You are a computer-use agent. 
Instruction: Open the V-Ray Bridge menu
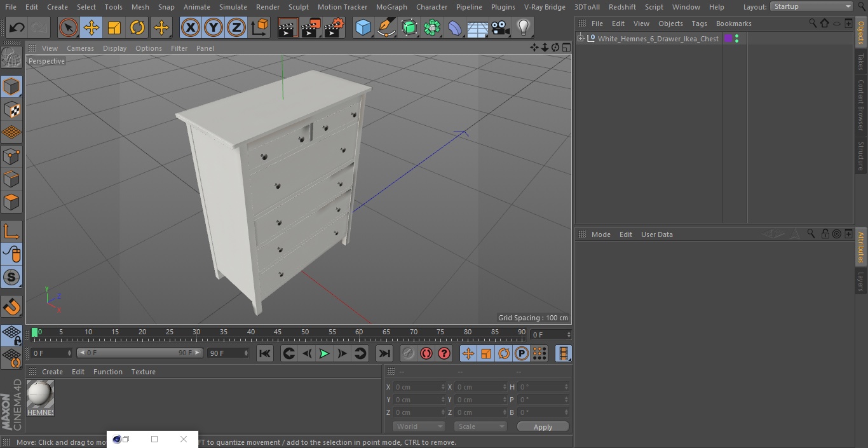tap(545, 7)
